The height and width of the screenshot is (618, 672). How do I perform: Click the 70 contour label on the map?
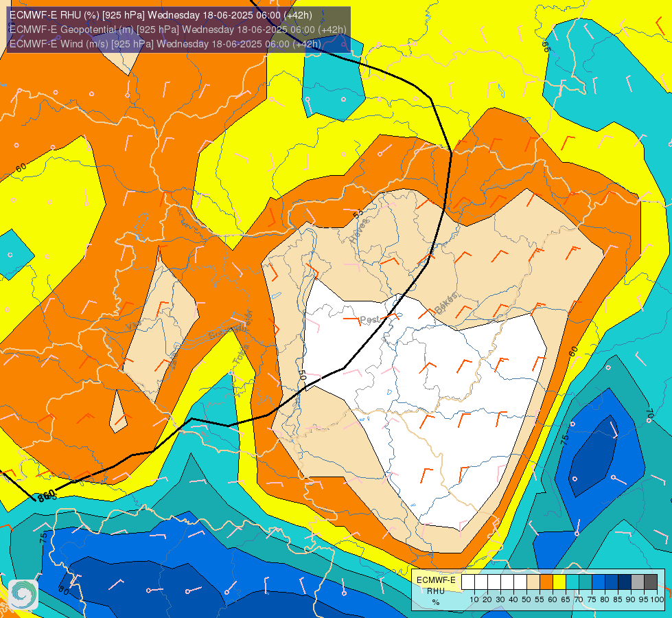[x=650, y=415]
